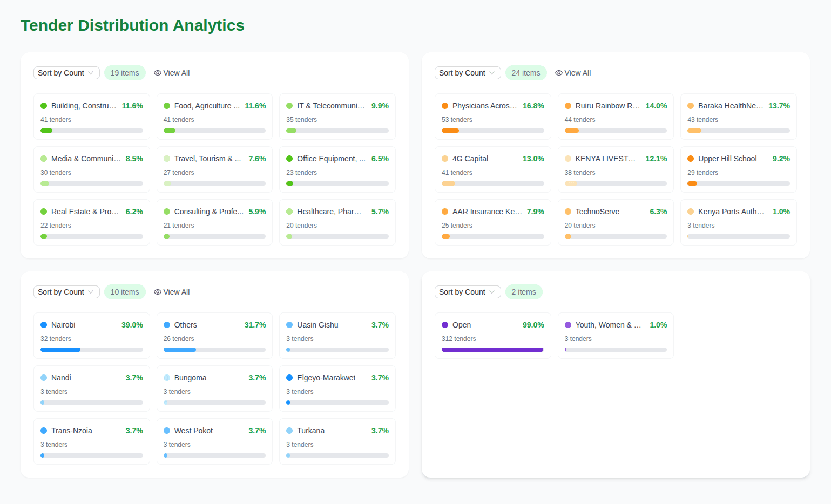Viewport: 831px width, 504px height.
Task: Open the Sort by Count dropdown above Building
Action: (x=66, y=73)
